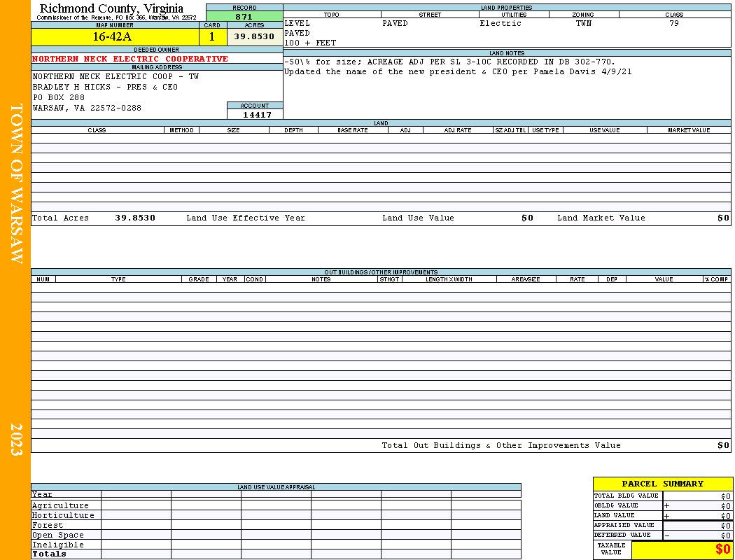735x560 pixels.
Task: Click the METHOD column header in LAND table
Action: (181, 130)
